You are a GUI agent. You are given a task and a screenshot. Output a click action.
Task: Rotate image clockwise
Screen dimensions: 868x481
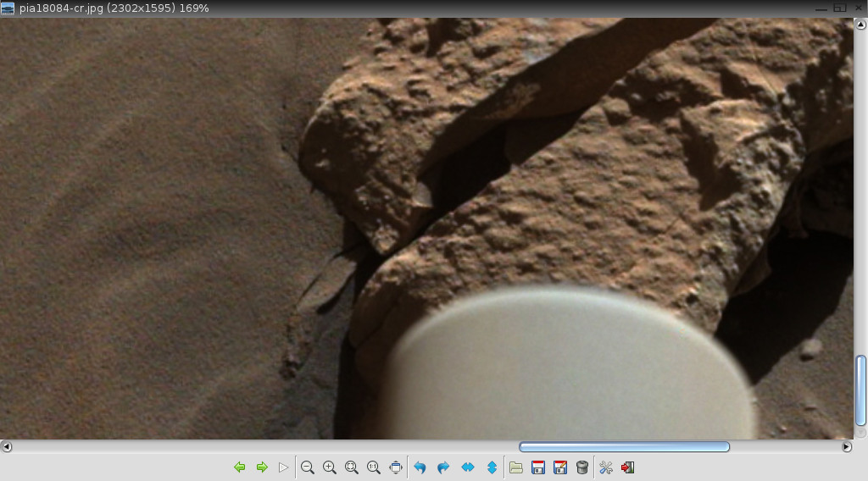point(442,467)
